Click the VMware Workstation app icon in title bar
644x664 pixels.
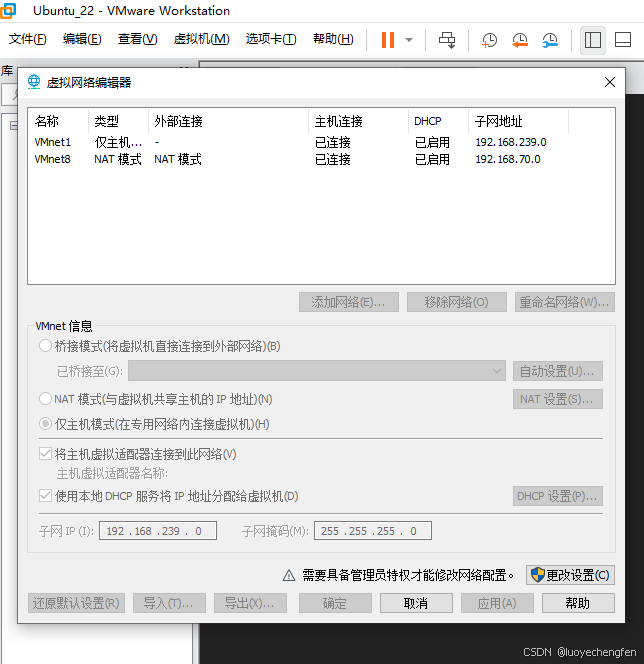click(x=8, y=10)
